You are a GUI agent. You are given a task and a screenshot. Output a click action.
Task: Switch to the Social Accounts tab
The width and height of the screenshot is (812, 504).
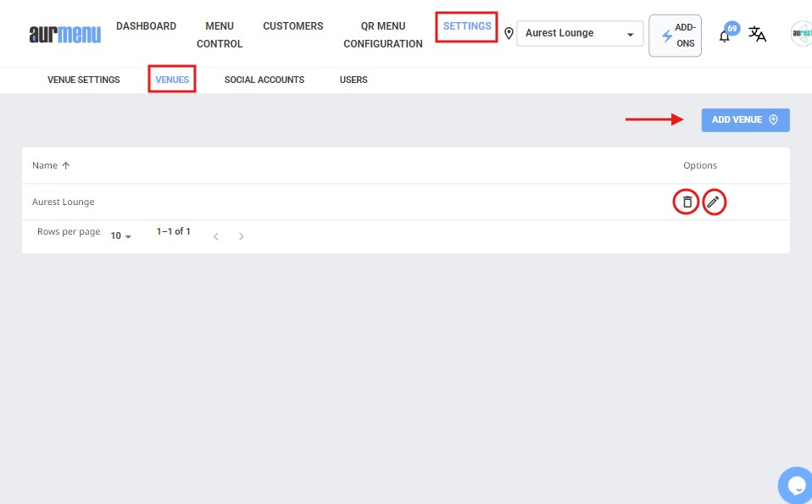coord(264,80)
